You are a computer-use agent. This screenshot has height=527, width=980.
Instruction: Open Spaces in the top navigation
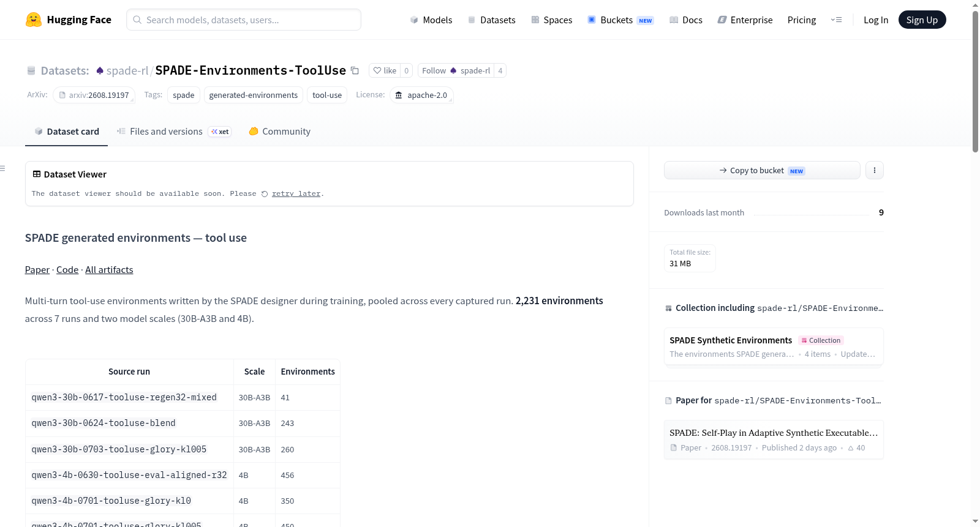551,20
